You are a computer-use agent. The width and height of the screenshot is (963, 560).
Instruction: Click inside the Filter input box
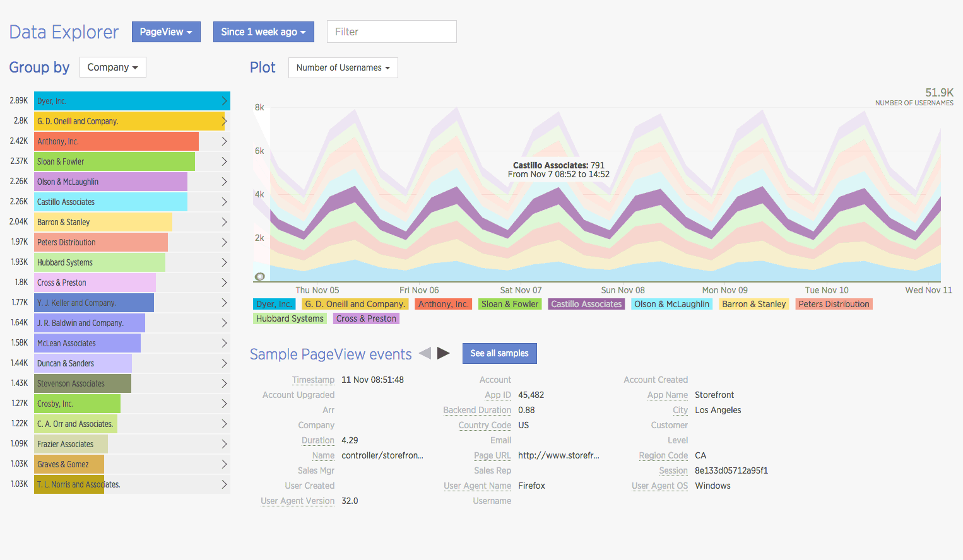coord(391,31)
